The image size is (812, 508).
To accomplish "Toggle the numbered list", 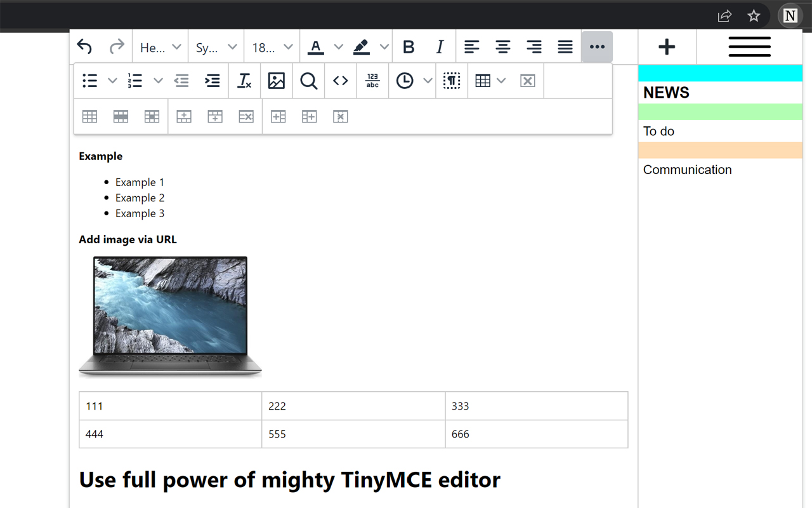I will [135, 81].
